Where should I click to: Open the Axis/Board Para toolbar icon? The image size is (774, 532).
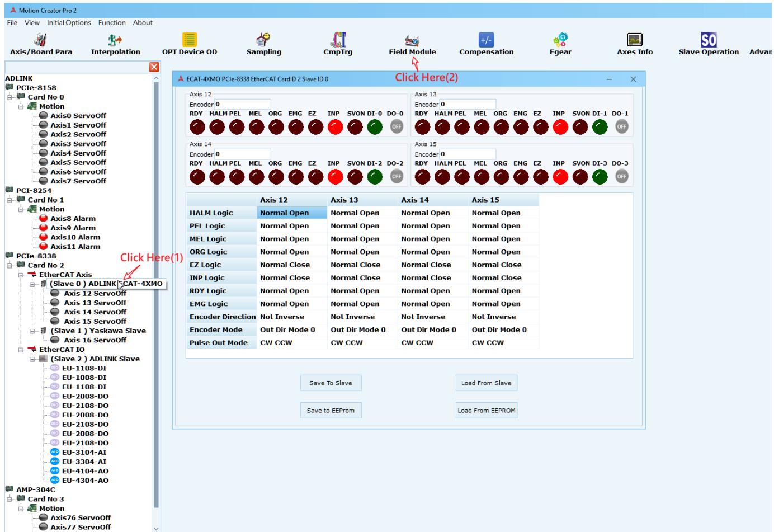[x=41, y=44]
